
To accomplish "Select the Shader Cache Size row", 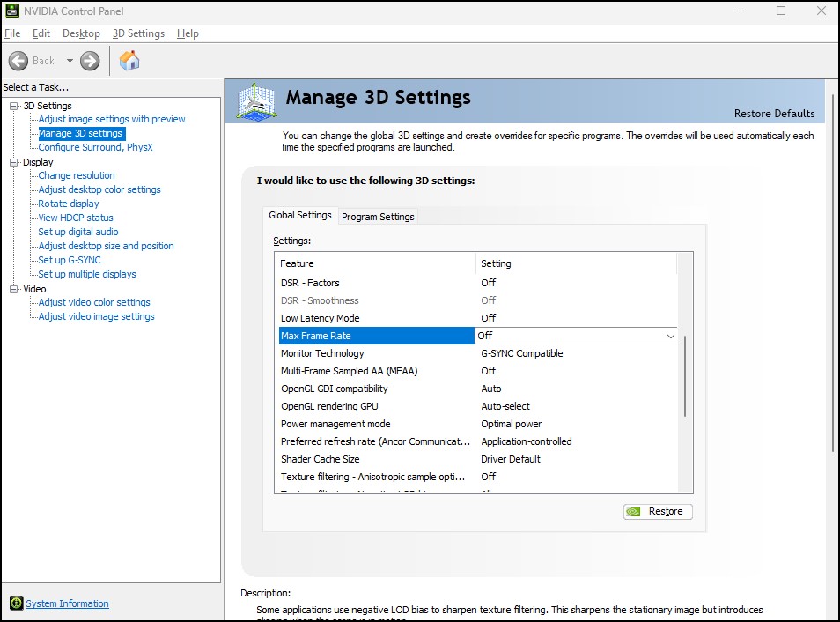I will [x=478, y=459].
